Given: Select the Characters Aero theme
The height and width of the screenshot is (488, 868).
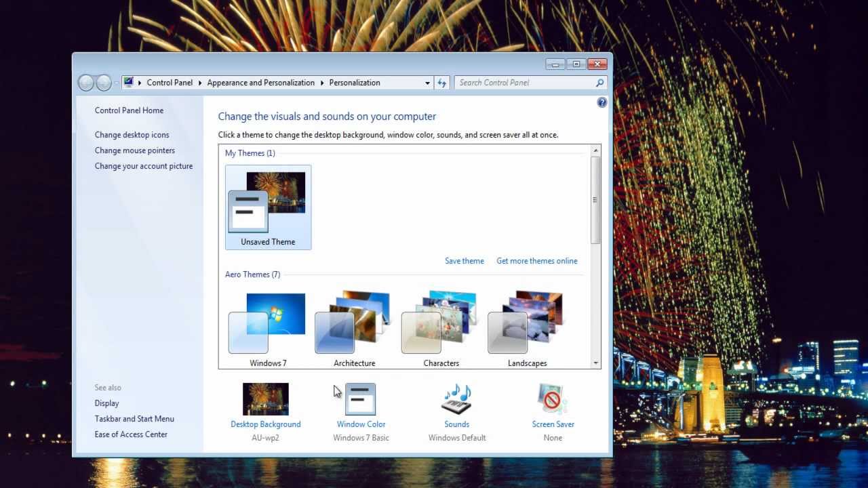Looking at the screenshot, I should tap(441, 329).
